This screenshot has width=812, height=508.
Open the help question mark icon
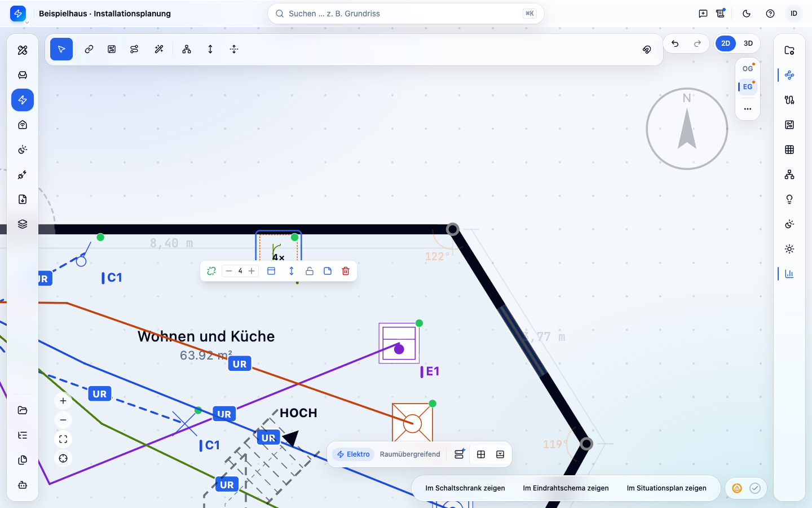click(770, 14)
